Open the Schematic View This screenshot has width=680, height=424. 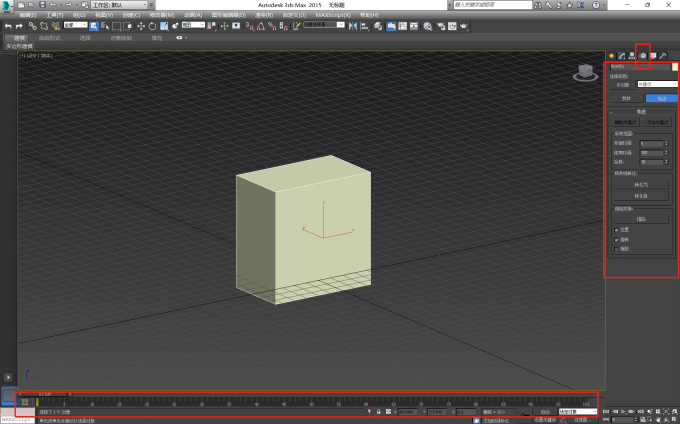pos(414,26)
